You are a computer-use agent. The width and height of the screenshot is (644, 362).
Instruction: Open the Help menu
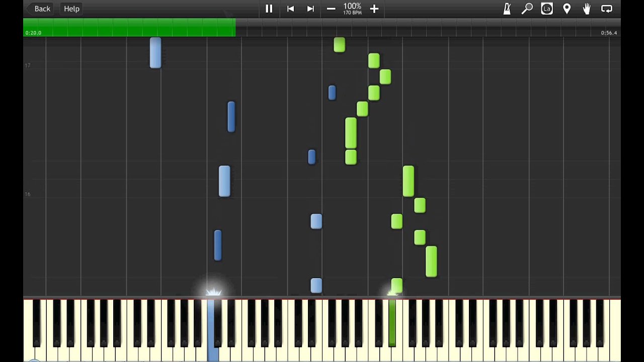point(71,9)
